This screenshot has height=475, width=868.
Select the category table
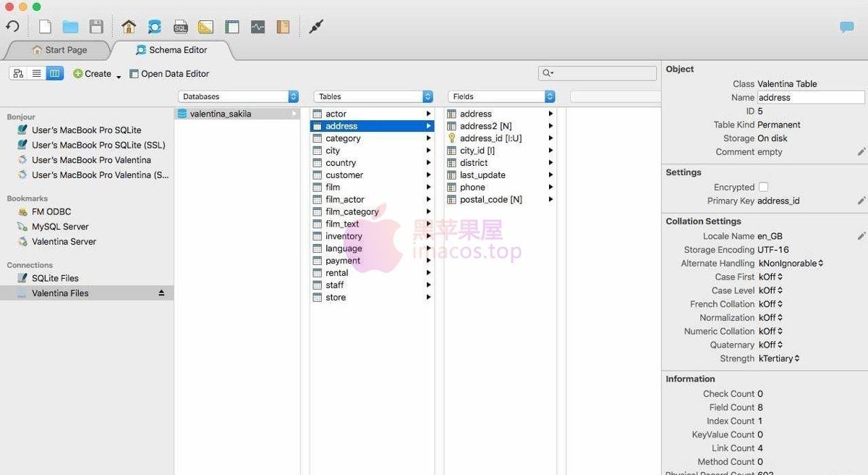coord(372,138)
